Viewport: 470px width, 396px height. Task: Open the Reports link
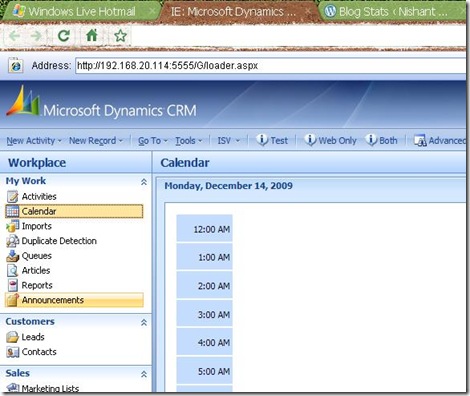37,285
